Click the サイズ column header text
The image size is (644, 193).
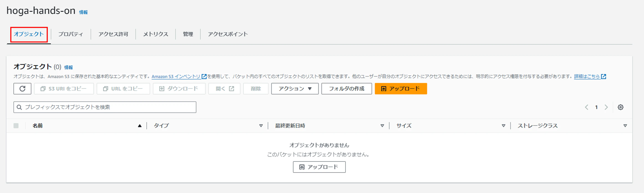pos(404,126)
